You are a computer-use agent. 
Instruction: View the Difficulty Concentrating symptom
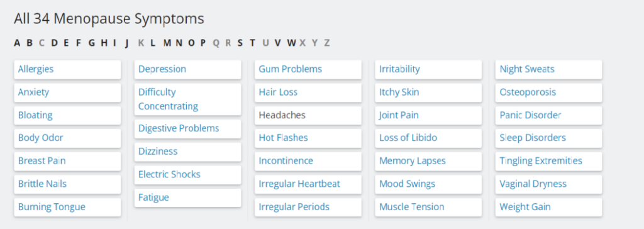click(187, 99)
